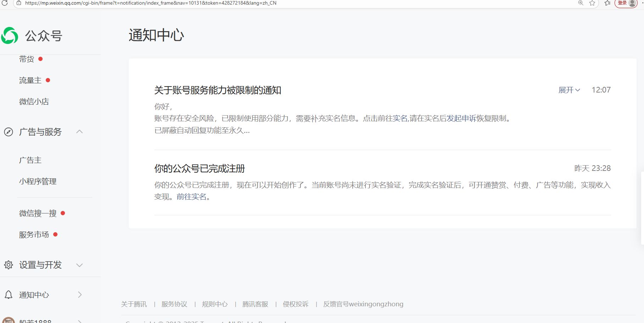Open 小程序管理 in the sidebar
644x323 pixels.
click(38, 182)
